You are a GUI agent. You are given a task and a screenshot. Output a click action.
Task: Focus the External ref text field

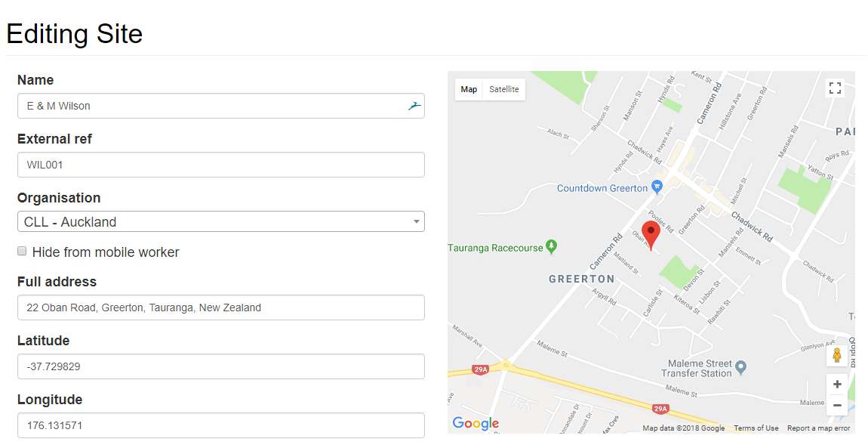click(220, 165)
